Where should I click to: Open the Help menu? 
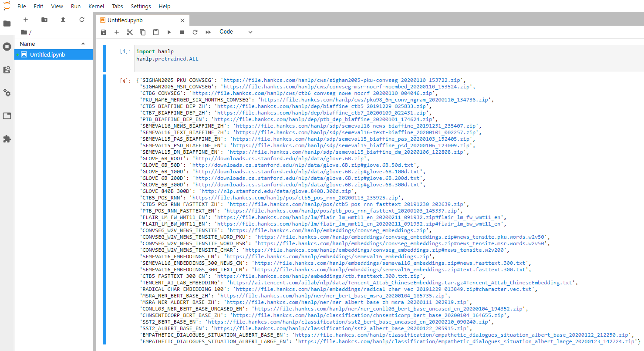(x=165, y=7)
